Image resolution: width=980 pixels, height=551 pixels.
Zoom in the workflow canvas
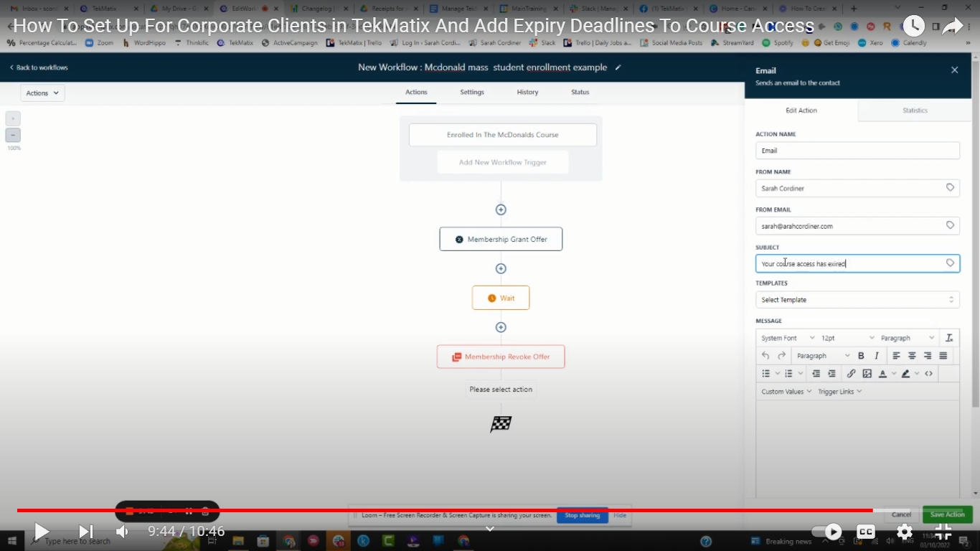click(13, 118)
